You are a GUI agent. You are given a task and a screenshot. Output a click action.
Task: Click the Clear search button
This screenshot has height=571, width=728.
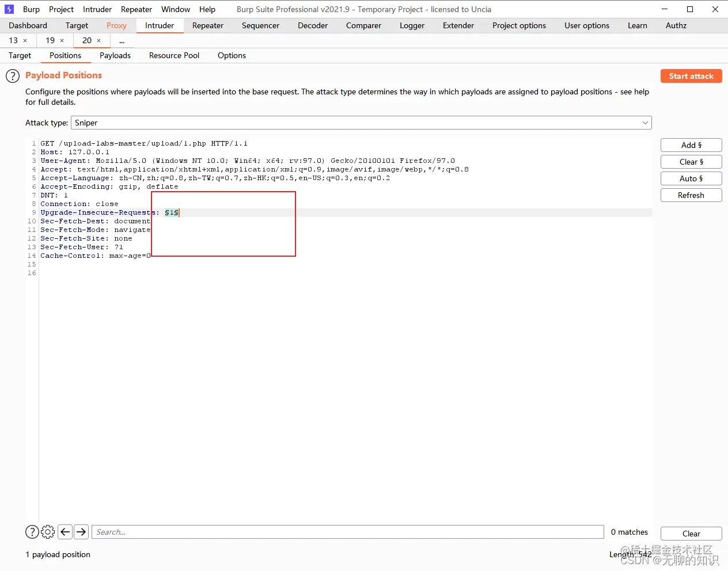coord(691,534)
